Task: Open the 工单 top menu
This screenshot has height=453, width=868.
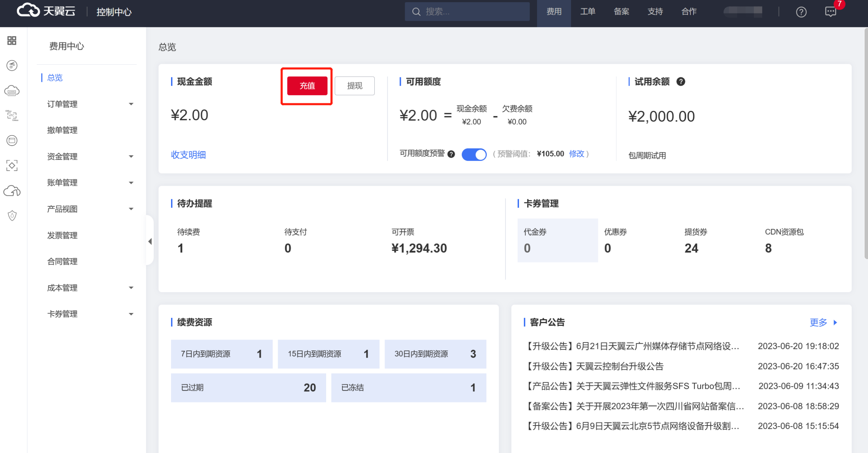Action: (588, 12)
